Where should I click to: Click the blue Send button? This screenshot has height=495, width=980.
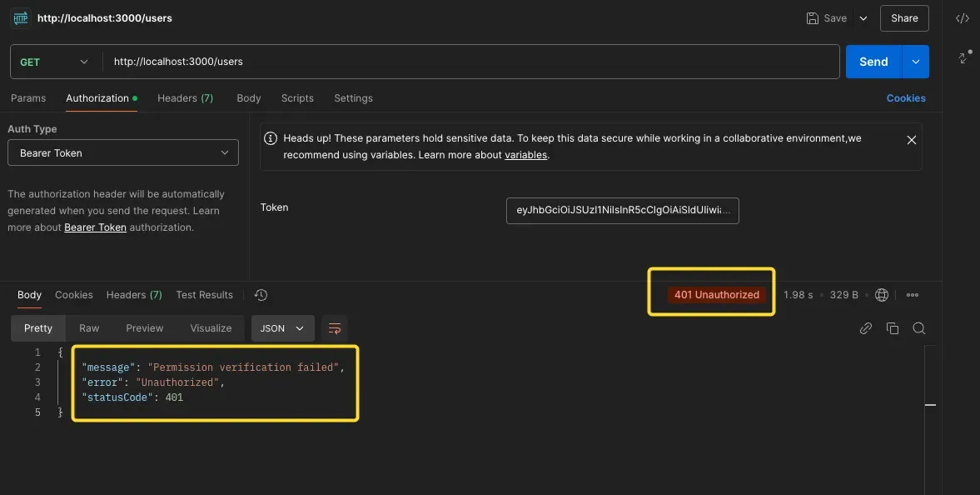pyautogui.click(x=873, y=62)
